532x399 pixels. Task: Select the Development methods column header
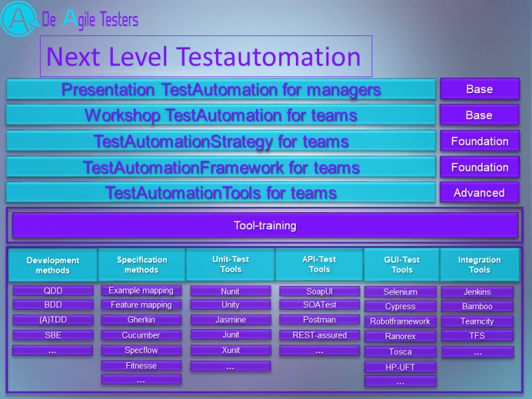pyautogui.click(x=53, y=265)
